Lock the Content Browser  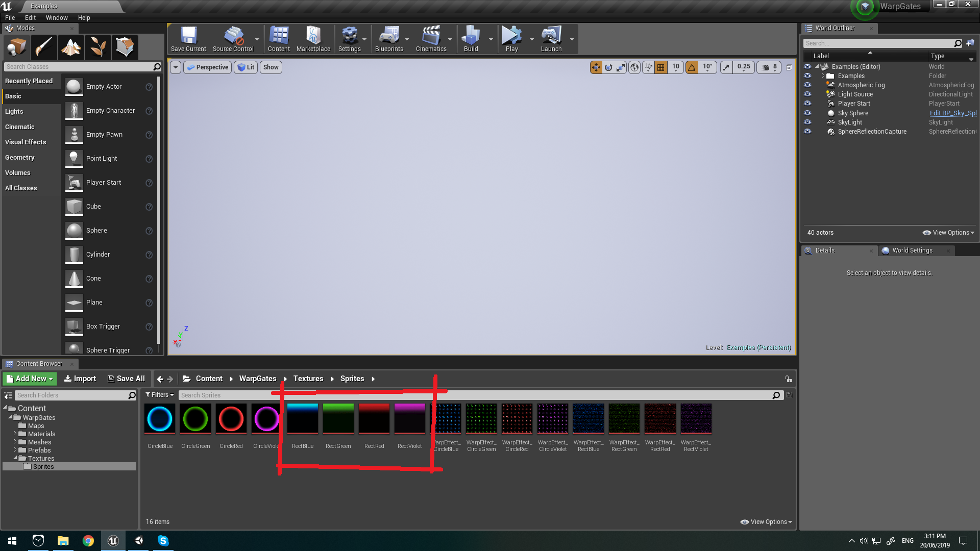[x=789, y=379]
